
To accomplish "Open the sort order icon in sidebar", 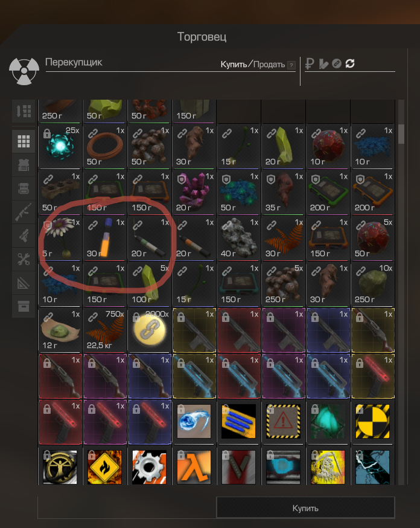I will [24, 111].
